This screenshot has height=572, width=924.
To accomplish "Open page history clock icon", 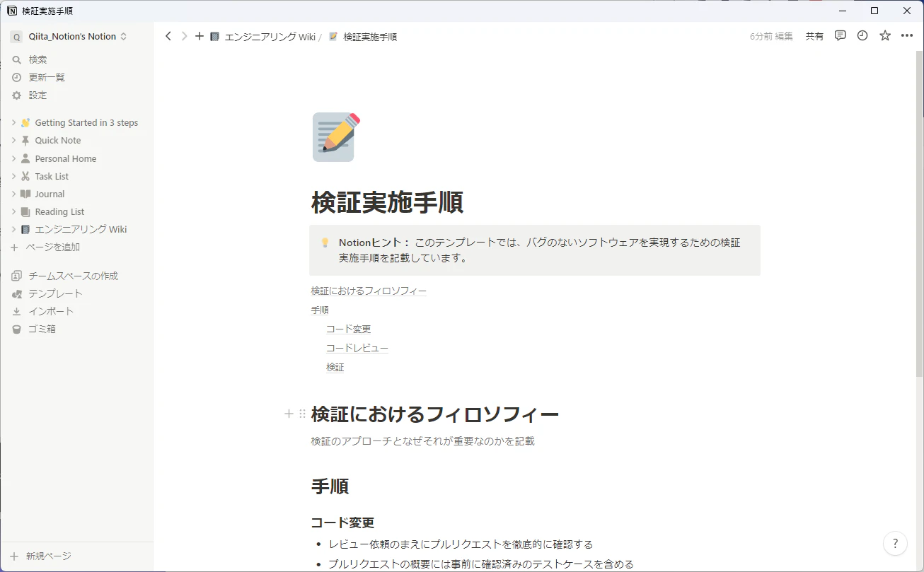I will click(x=862, y=36).
